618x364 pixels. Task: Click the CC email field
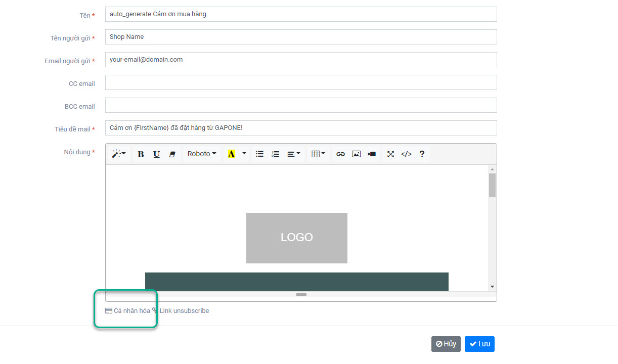point(301,82)
